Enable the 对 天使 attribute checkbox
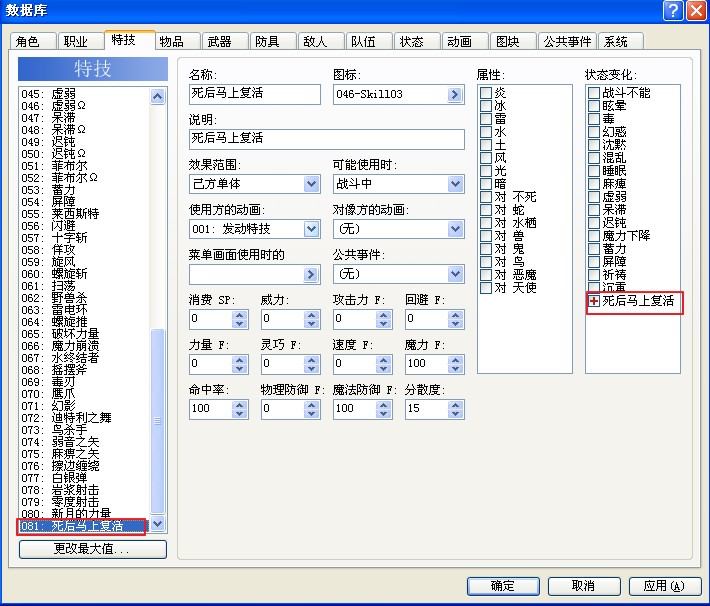The image size is (710, 606). [x=486, y=288]
